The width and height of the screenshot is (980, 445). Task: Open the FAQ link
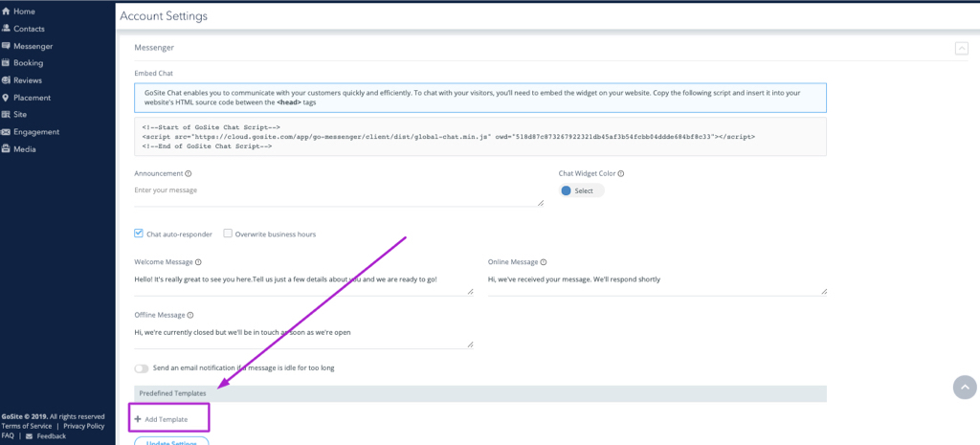pos(8,436)
